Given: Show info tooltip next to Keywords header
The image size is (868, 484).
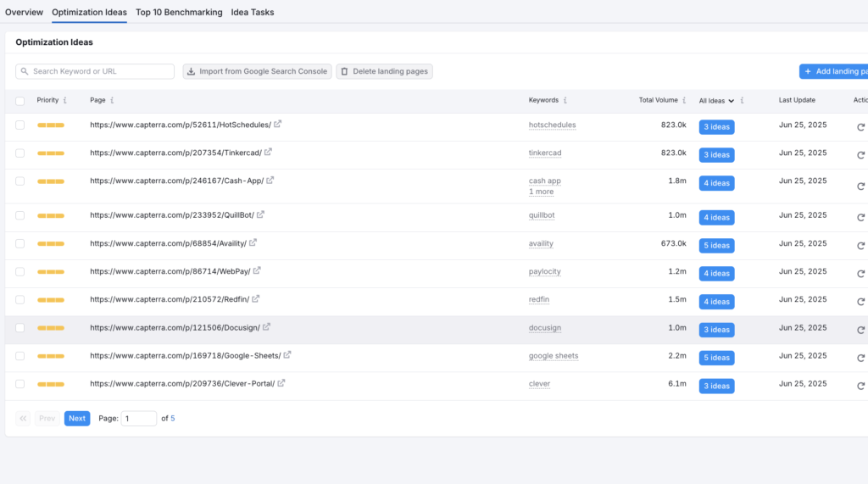Looking at the screenshot, I should pos(565,100).
